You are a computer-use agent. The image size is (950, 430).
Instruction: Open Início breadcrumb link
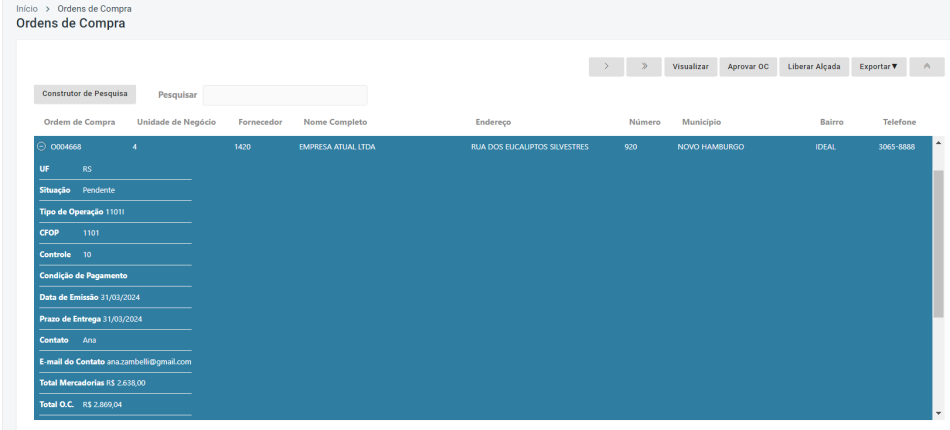point(27,9)
